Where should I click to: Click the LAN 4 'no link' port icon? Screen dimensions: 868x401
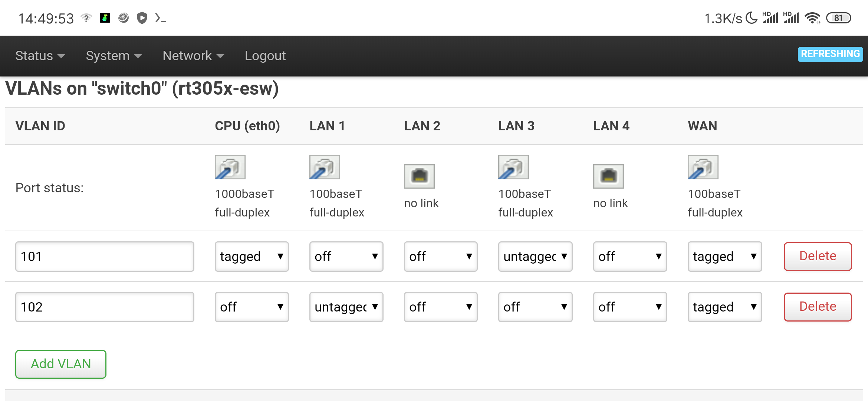608,176
